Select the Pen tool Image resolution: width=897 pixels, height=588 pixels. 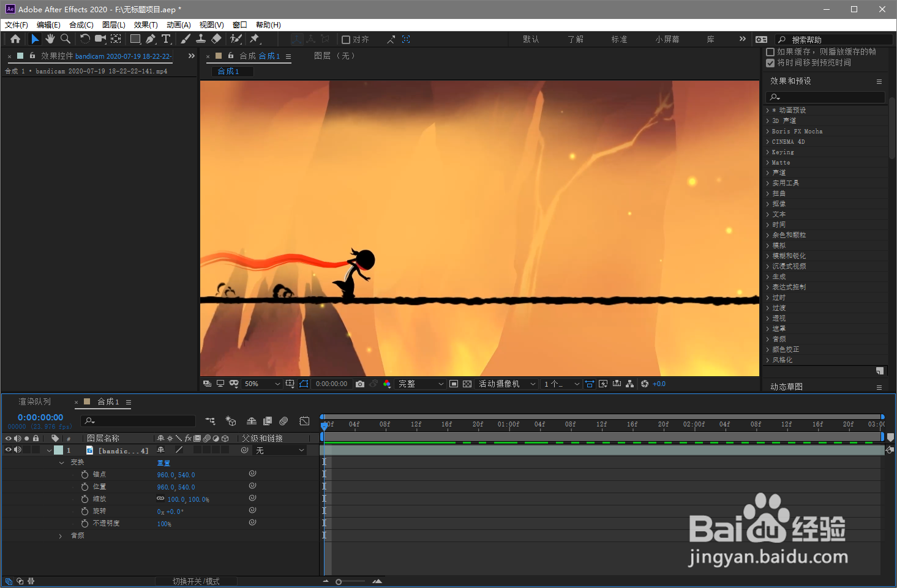[x=151, y=39]
